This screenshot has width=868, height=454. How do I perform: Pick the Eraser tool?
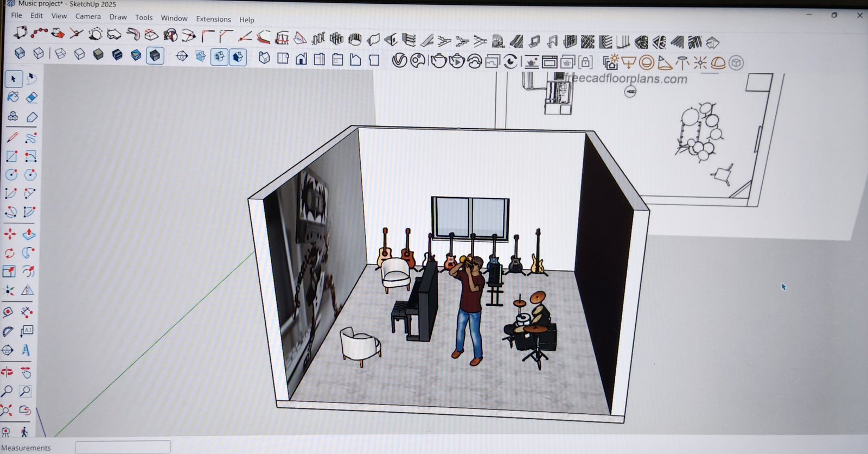(x=31, y=97)
